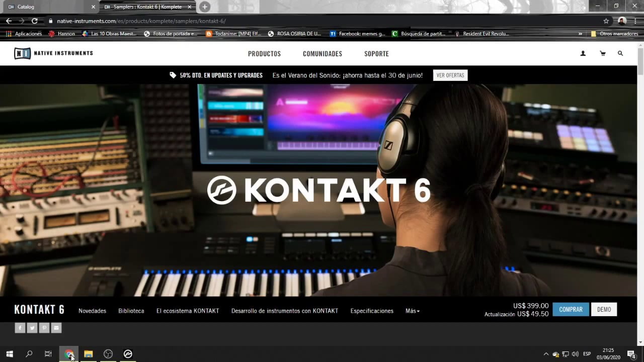Open Facebook: memes bookmark
Screen dimensions: 644x362
click(x=358, y=34)
